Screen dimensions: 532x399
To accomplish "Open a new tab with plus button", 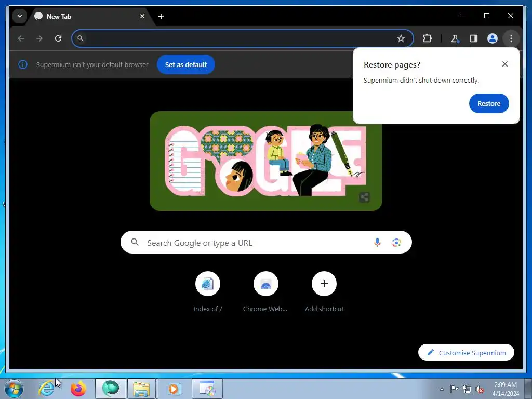I will [161, 16].
